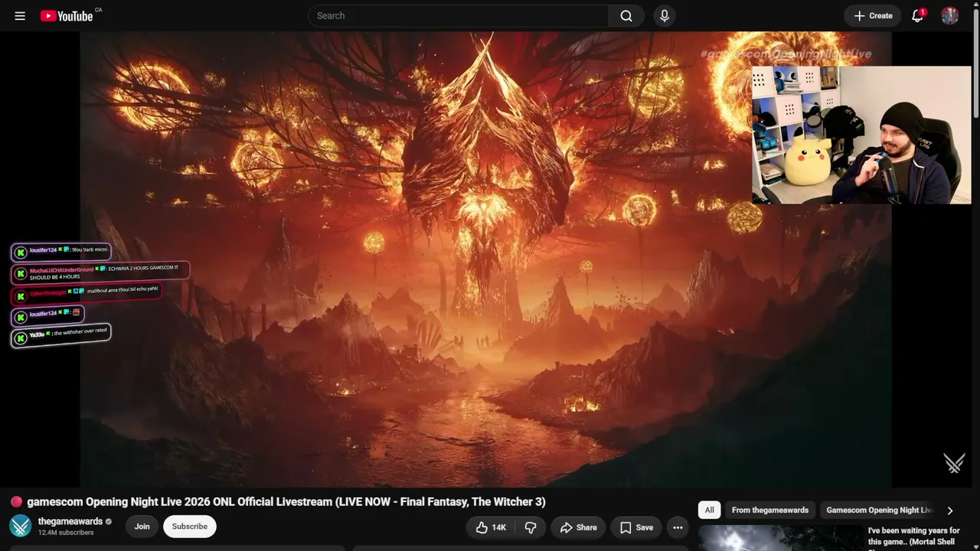Click the #gamescomOpeningNightLive hashtag in the video
Image resolution: width=980 pixels, height=551 pixels.
[x=786, y=54]
